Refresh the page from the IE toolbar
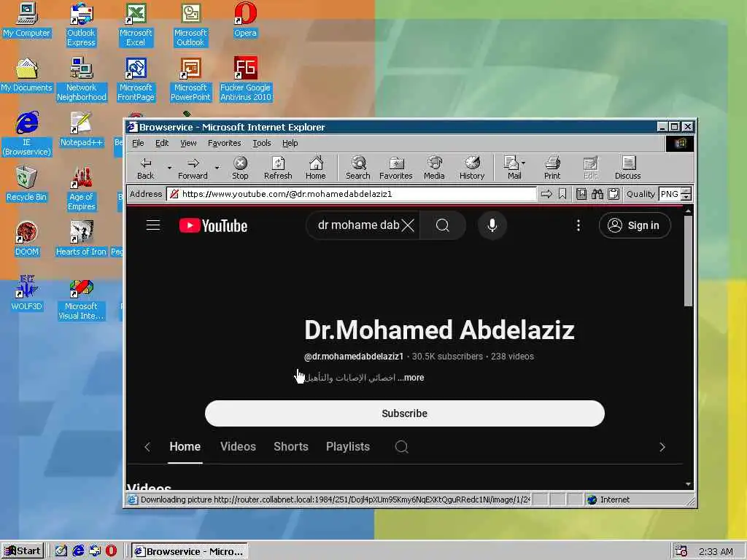The image size is (747, 560). (278, 168)
